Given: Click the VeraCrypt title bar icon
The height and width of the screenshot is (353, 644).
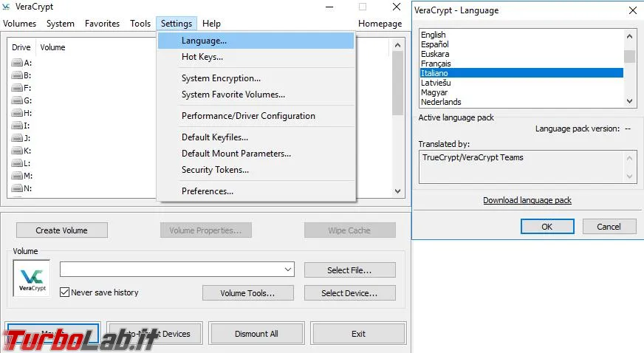Looking at the screenshot, I should (7, 7).
